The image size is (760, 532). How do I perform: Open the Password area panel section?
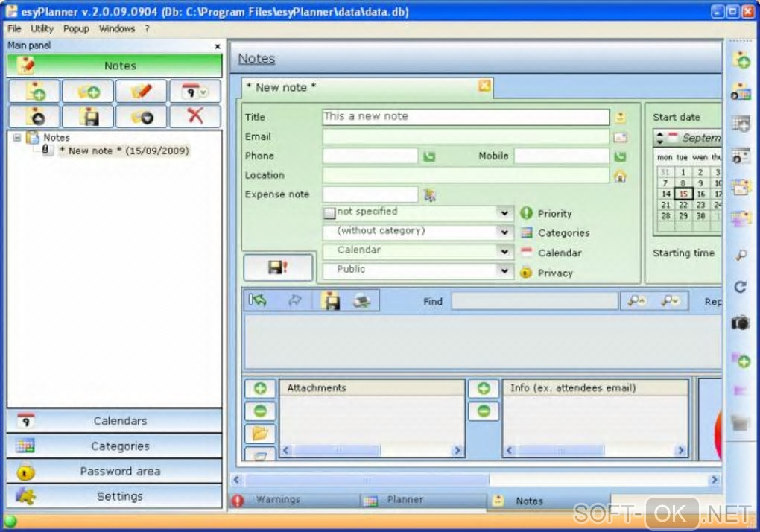pos(115,471)
